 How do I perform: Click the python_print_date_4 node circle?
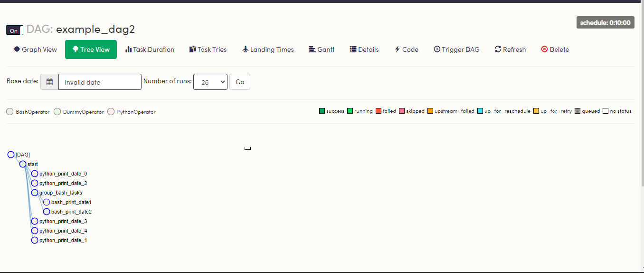click(35, 231)
